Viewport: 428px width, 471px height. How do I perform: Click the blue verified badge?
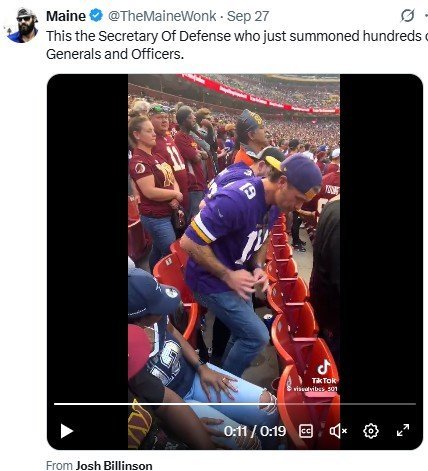coord(97,16)
